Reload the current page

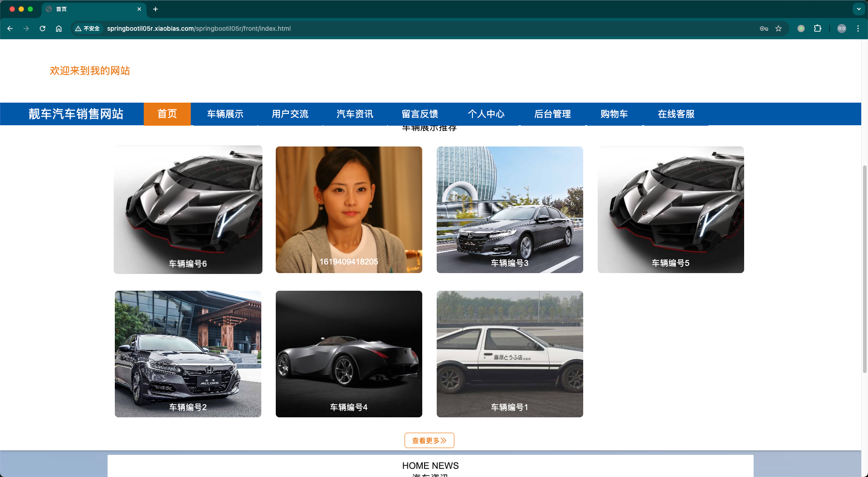(42, 28)
